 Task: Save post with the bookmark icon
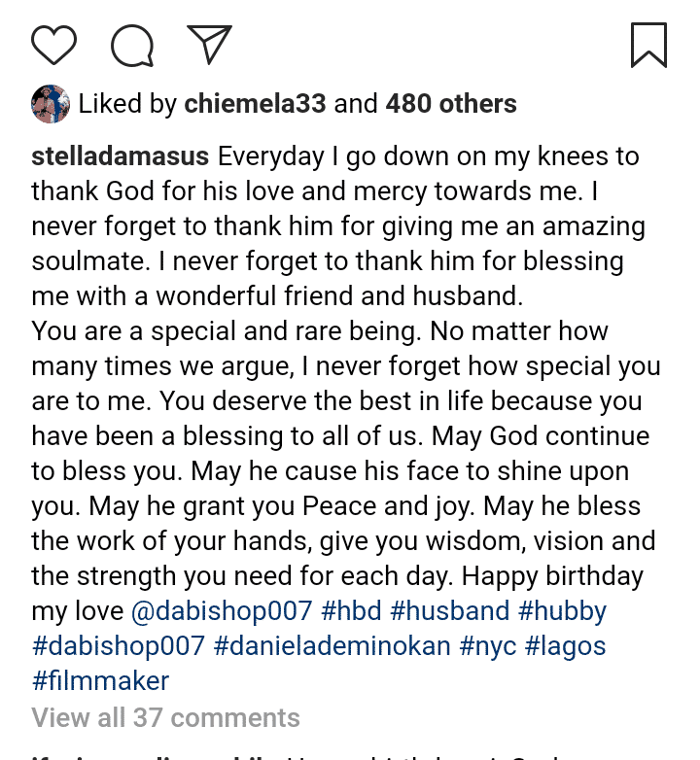648,45
